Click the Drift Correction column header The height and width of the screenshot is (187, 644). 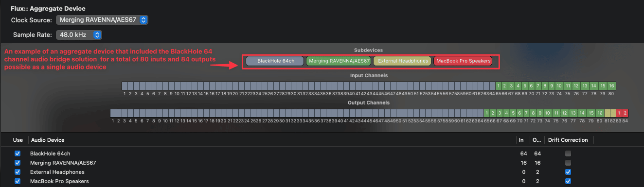(x=568, y=140)
